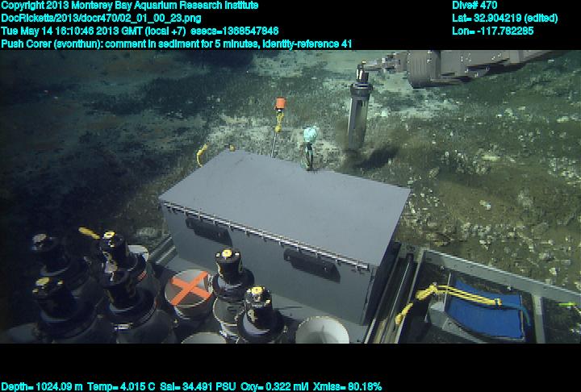The width and height of the screenshot is (581, 392).
Task: Click the Dive# 470 label
Action: point(474,6)
